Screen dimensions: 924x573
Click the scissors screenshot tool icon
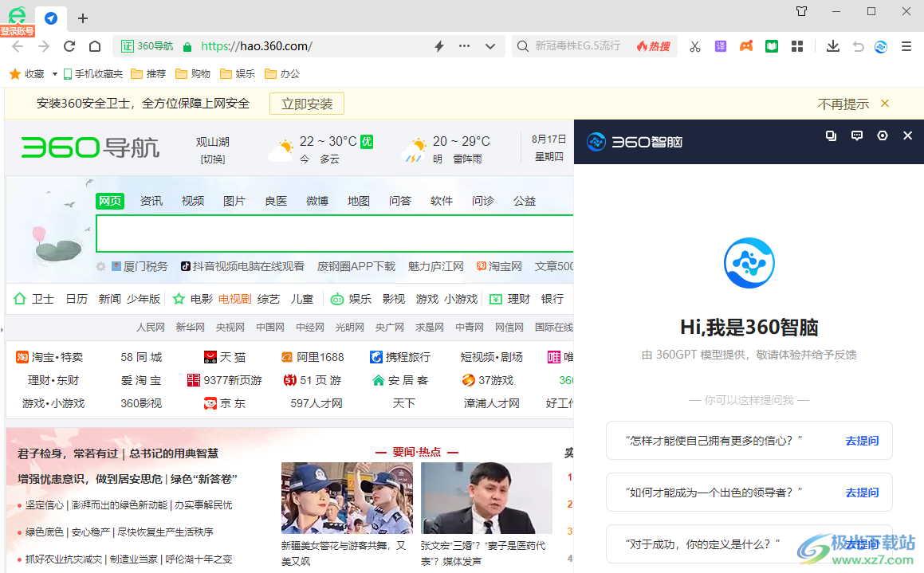(x=695, y=46)
